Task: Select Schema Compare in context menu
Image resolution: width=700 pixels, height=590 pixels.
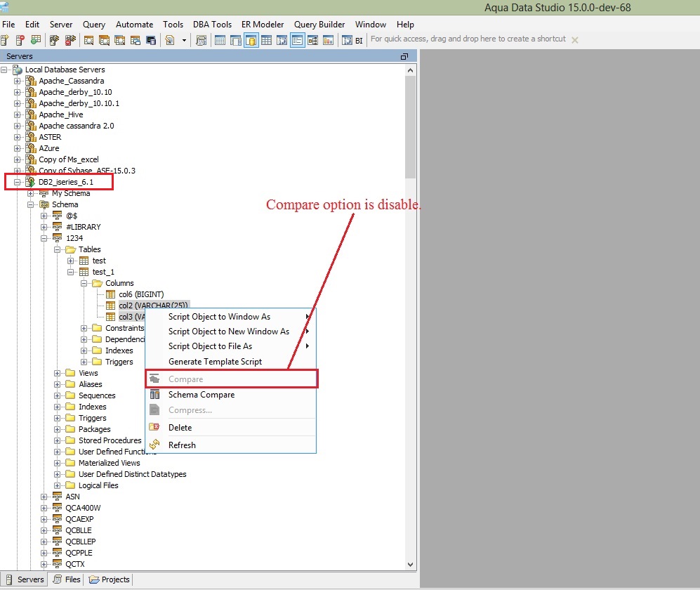Action: (x=231, y=394)
